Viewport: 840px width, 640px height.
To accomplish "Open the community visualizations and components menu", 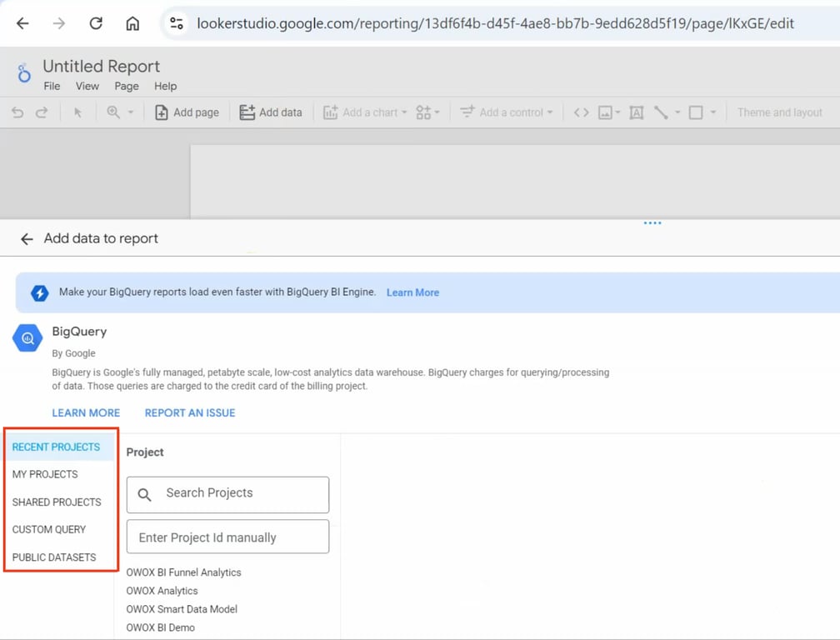I will point(427,112).
